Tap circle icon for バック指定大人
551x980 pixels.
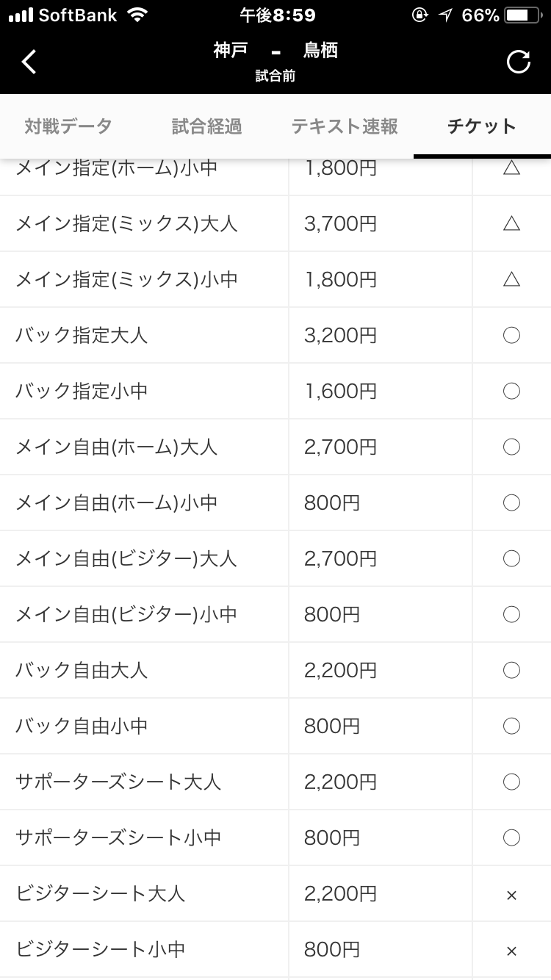(511, 335)
